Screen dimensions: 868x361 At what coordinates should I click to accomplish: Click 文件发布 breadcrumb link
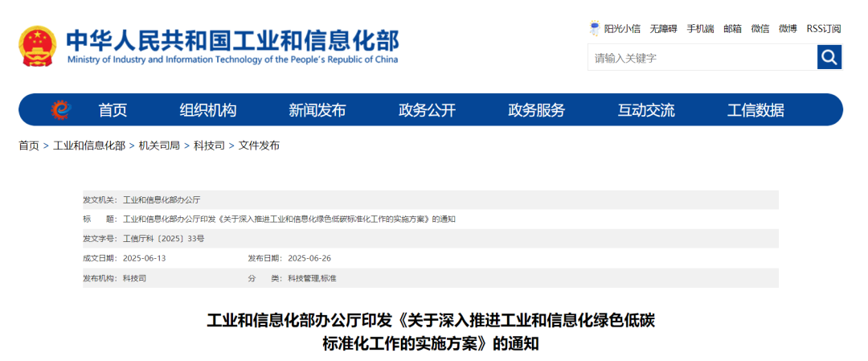click(259, 146)
